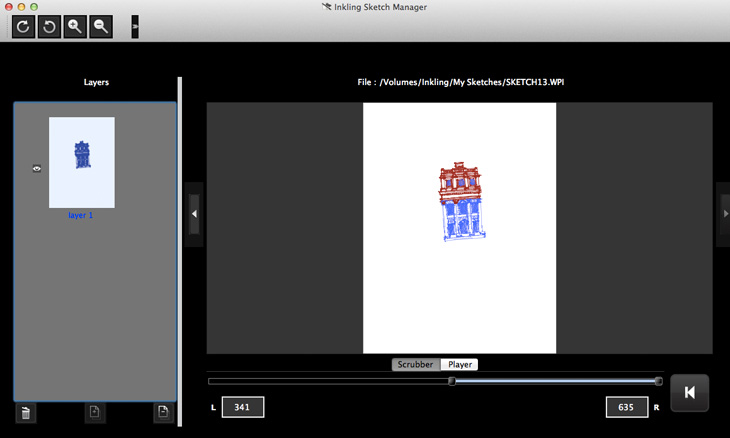Zoom in on the sketch
The width and height of the screenshot is (730, 438).
(x=75, y=27)
